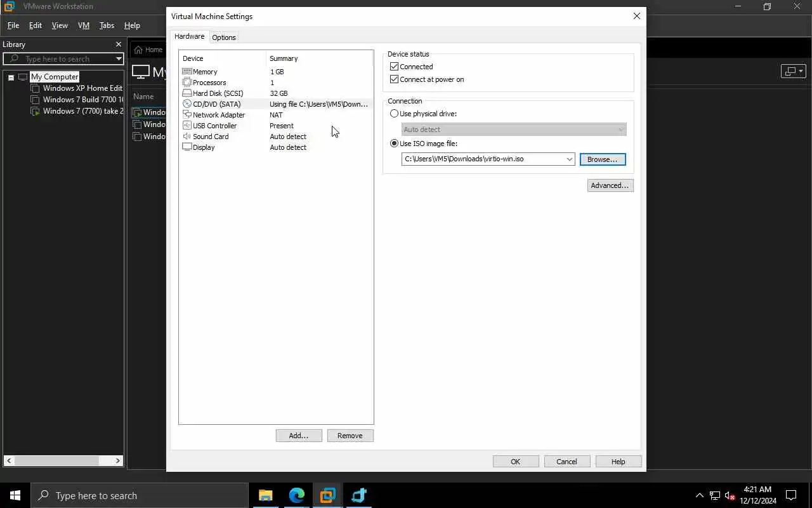Close the Library panel with X
Image resolution: width=812 pixels, height=508 pixels.
[118, 44]
